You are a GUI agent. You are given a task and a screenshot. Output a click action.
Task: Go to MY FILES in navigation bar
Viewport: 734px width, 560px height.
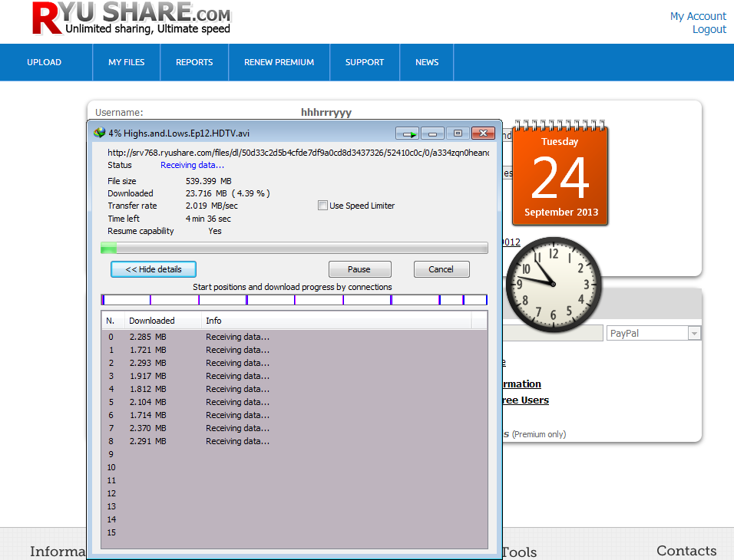(x=127, y=62)
